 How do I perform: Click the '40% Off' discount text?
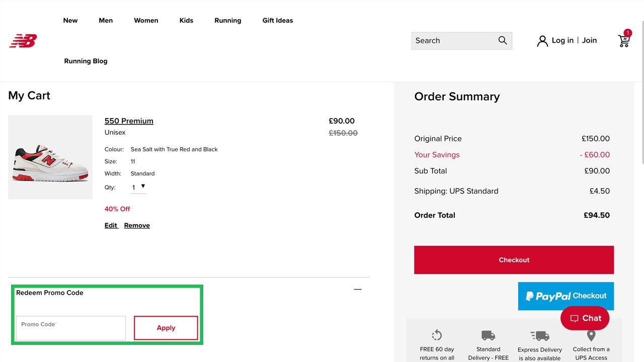pyautogui.click(x=117, y=209)
